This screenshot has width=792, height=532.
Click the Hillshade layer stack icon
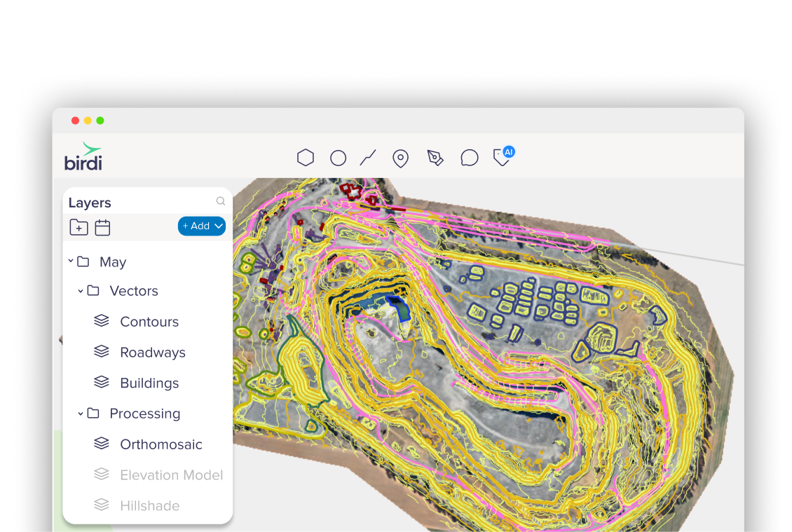coord(102,505)
